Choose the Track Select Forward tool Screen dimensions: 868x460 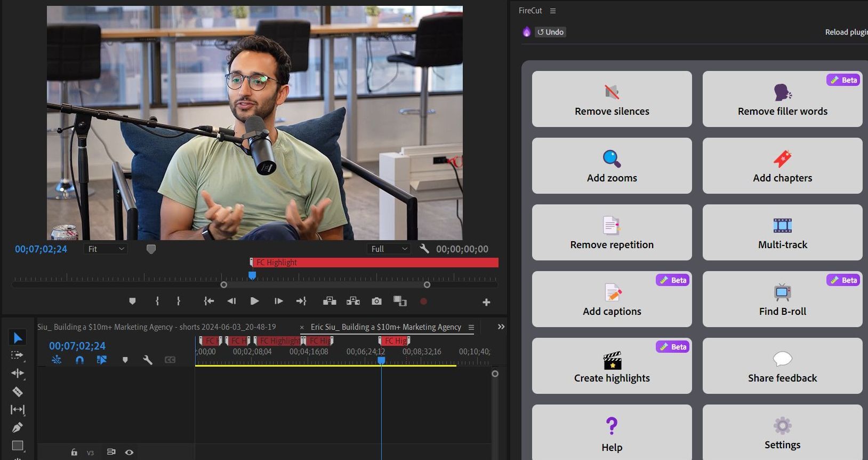click(x=17, y=355)
